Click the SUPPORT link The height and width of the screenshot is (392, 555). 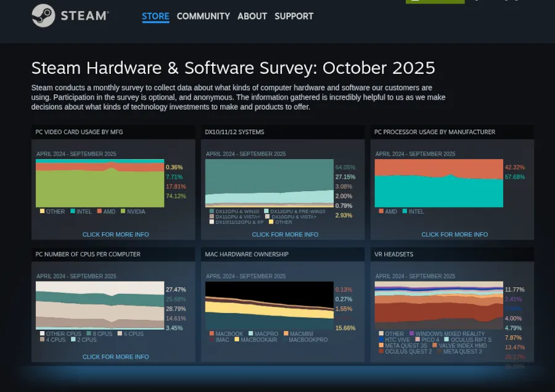click(294, 17)
